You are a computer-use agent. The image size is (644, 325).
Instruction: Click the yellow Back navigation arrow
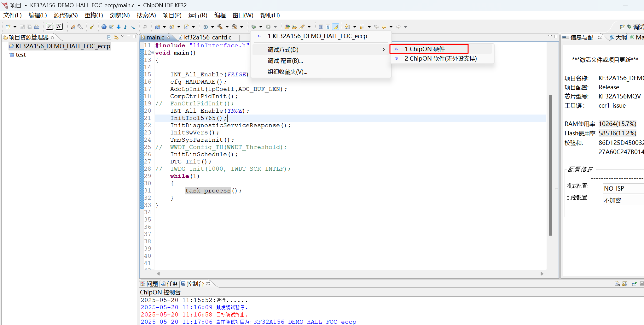point(384,27)
